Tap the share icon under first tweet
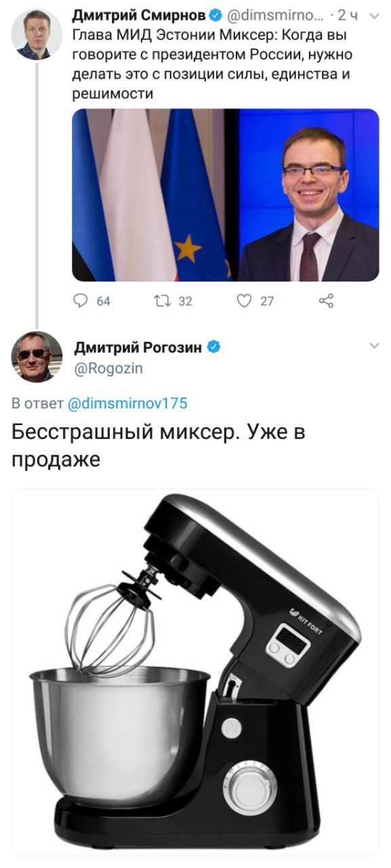Viewport: 391px width, 868px height. (x=326, y=301)
